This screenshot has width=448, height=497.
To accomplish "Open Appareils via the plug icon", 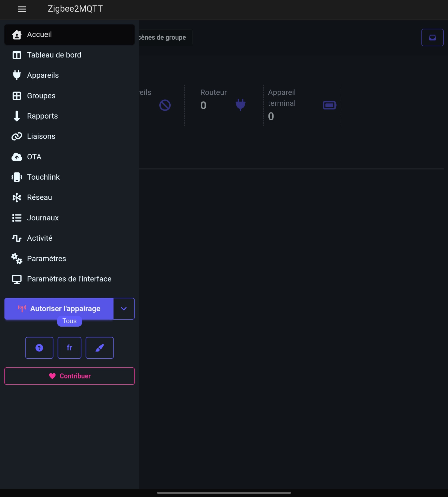I will tap(17, 75).
